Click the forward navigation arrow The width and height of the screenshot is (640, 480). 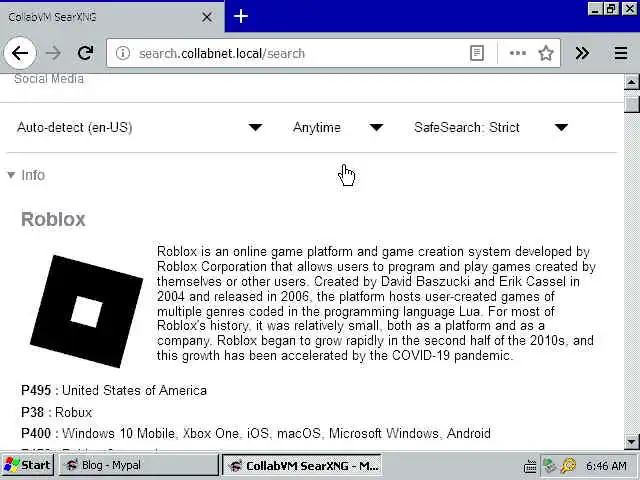click(x=53, y=53)
